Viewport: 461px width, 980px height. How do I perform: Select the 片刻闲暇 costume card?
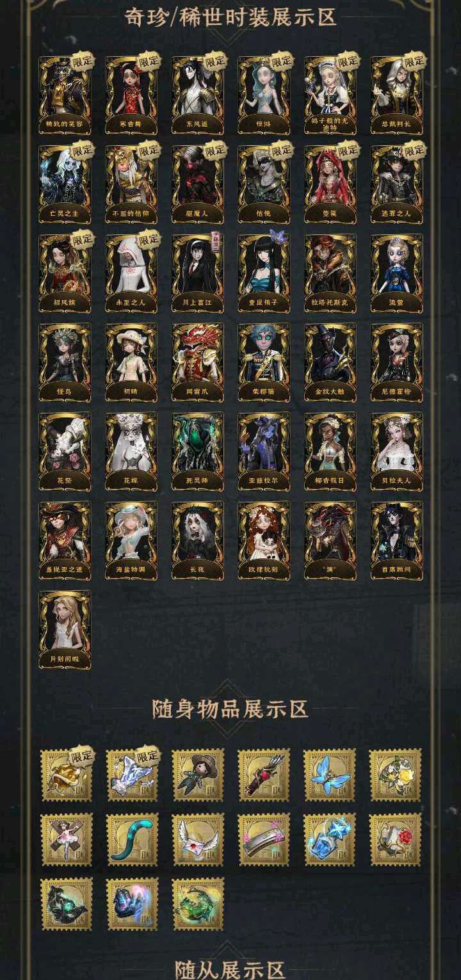pyautogui.click(x=65, y=629)
